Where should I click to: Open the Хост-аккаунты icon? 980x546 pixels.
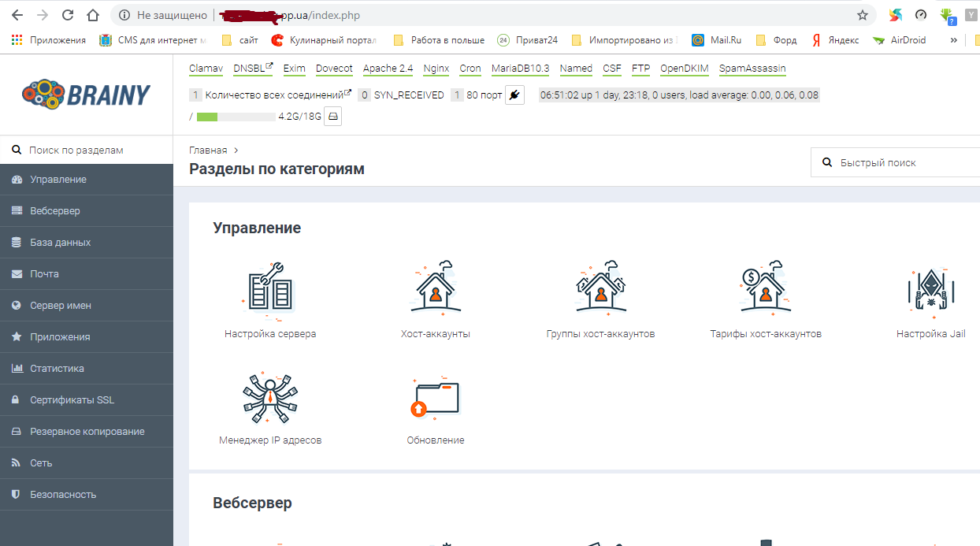tap(435, 290)
